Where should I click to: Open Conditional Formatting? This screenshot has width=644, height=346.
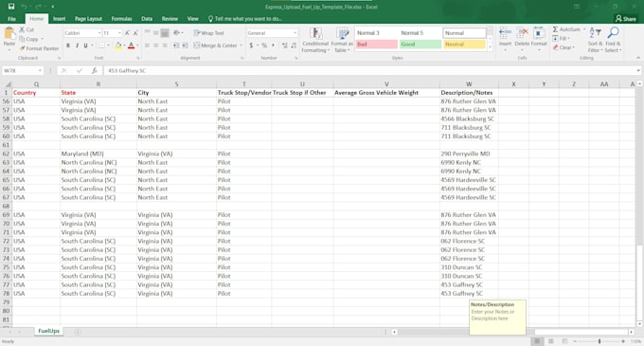315,40
